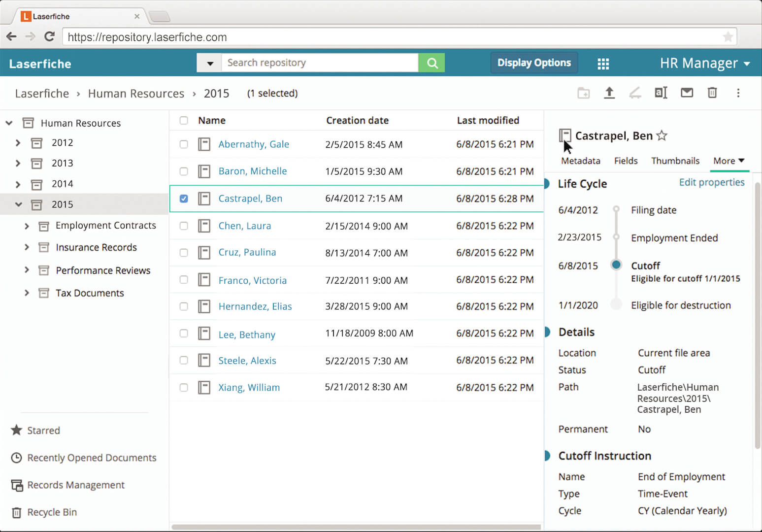Click the trash delete icon in toolbar
This screenshot has width=762, height=532.
pos(712,93)
